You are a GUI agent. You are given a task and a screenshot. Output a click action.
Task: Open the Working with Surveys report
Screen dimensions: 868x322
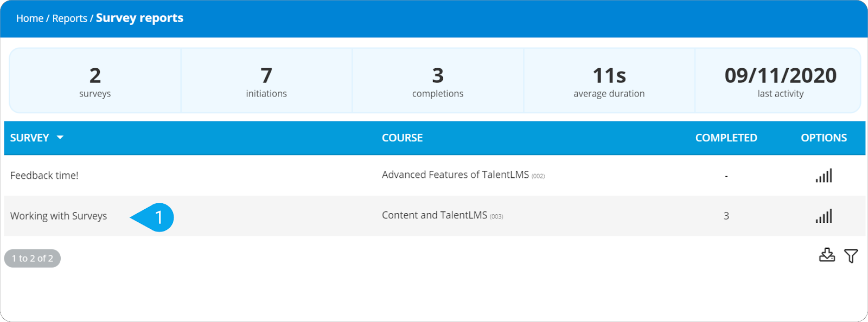click(59, 216)
